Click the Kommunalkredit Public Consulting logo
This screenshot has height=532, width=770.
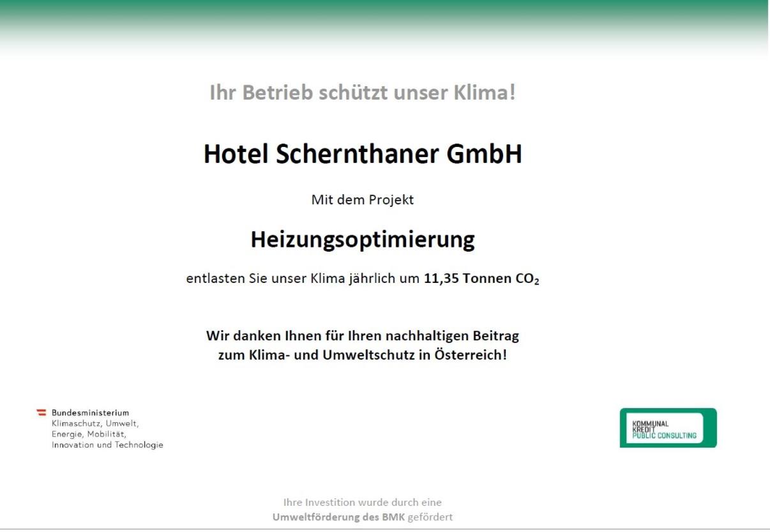click(667, 427)
